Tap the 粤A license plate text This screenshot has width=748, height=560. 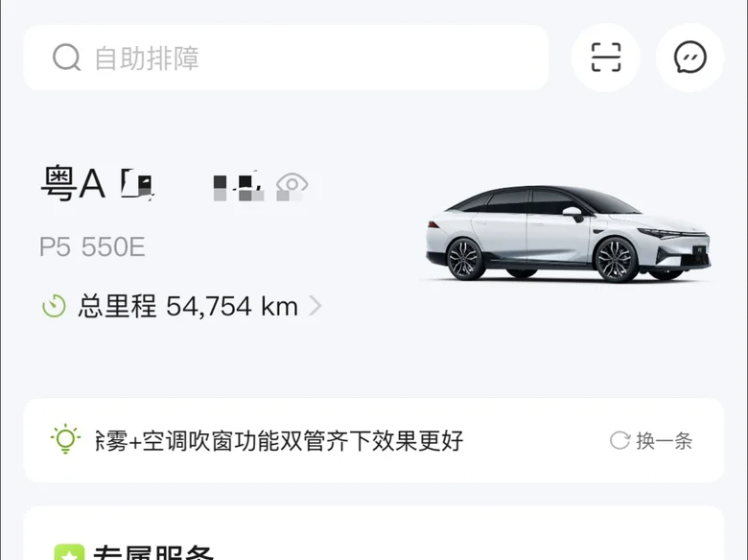click(x=73, y=184)
